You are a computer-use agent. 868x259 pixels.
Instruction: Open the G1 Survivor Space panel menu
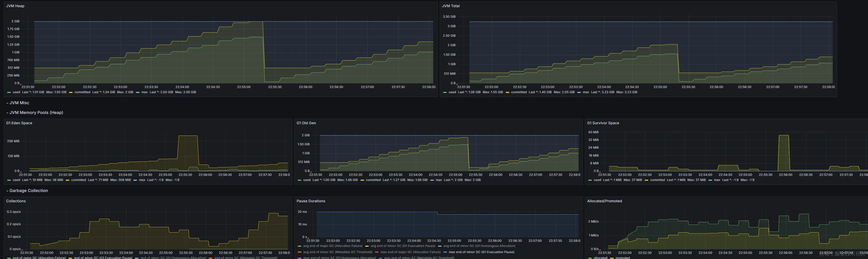pyautogui.click(x=603, y=123)
